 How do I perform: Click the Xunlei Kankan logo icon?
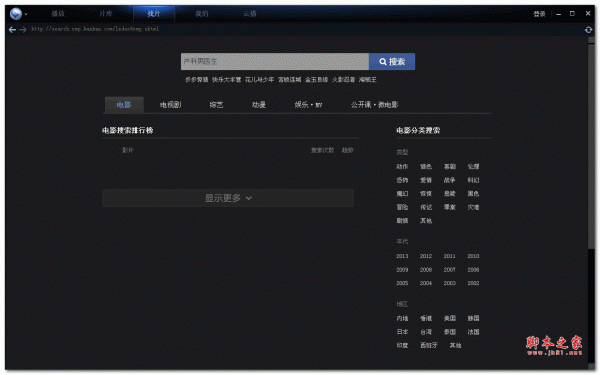tap(16, 14)
